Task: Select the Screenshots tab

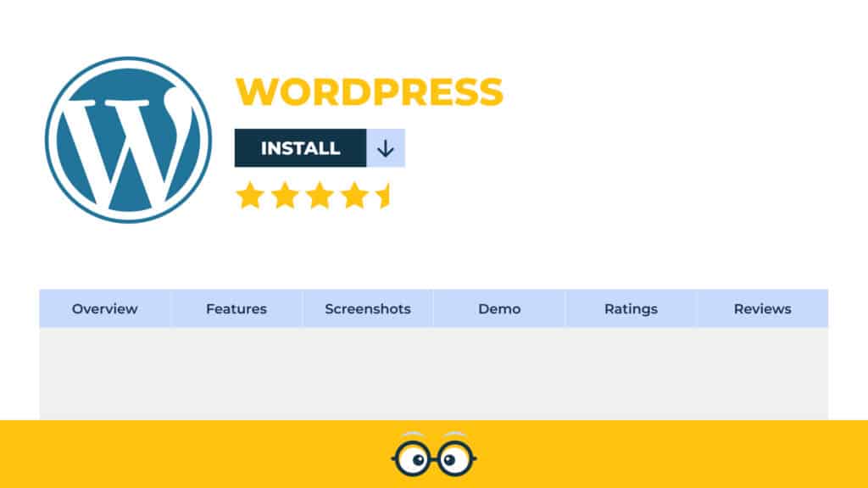Action: point(368,308)
